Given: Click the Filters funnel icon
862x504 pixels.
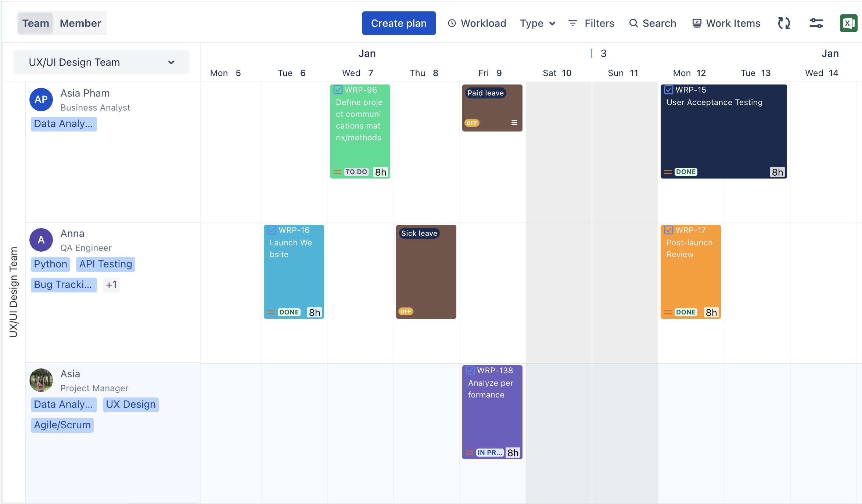Looking at the screenshot, I should coord(572,23).
